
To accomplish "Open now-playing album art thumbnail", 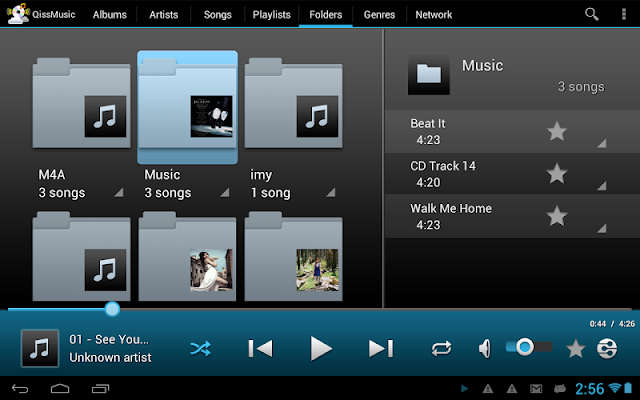I will 40,348.
